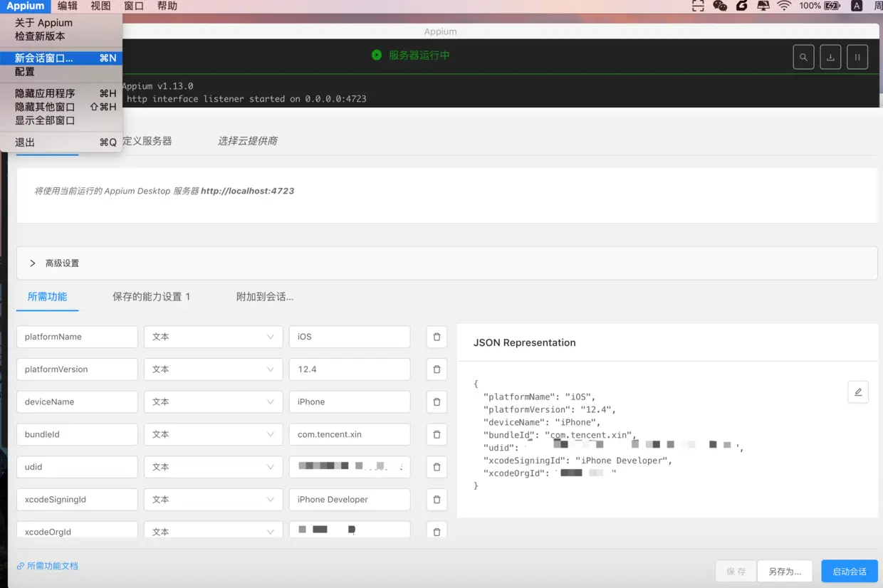Open the 窗口 menu in menu bar

(134, 6)
